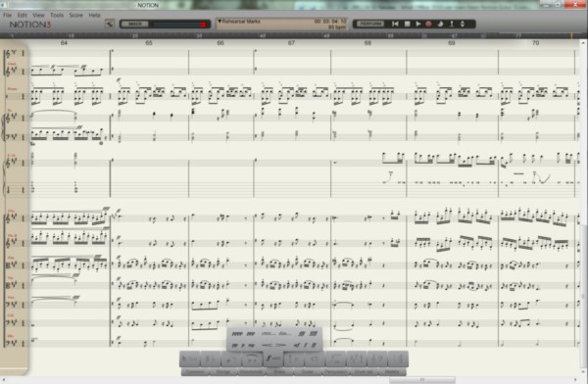The width and height of the screenshot is (588, 384).
Task: Click the horizontal scrollbar thumb at the bottom
Action: tap(422, 380)
